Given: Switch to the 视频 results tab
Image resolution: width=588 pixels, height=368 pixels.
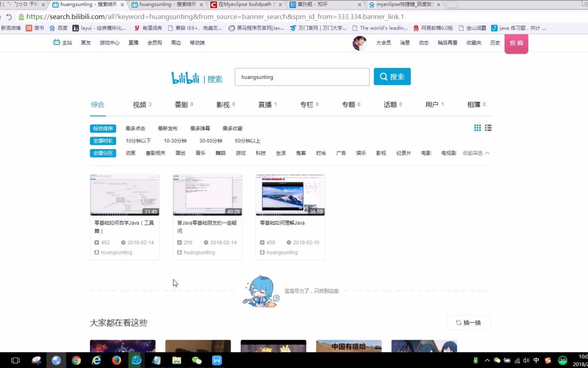Looking at the screenshot, I should [142, 105].
